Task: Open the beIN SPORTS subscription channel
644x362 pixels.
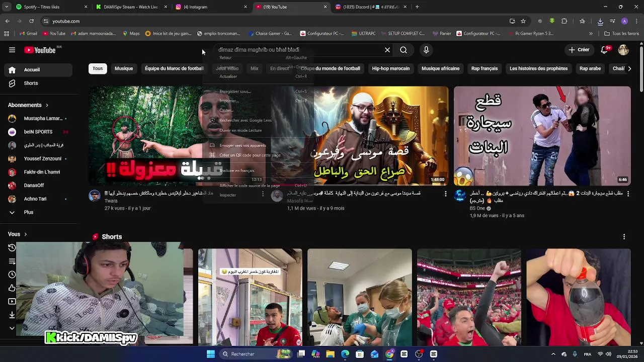Action: 37,132
